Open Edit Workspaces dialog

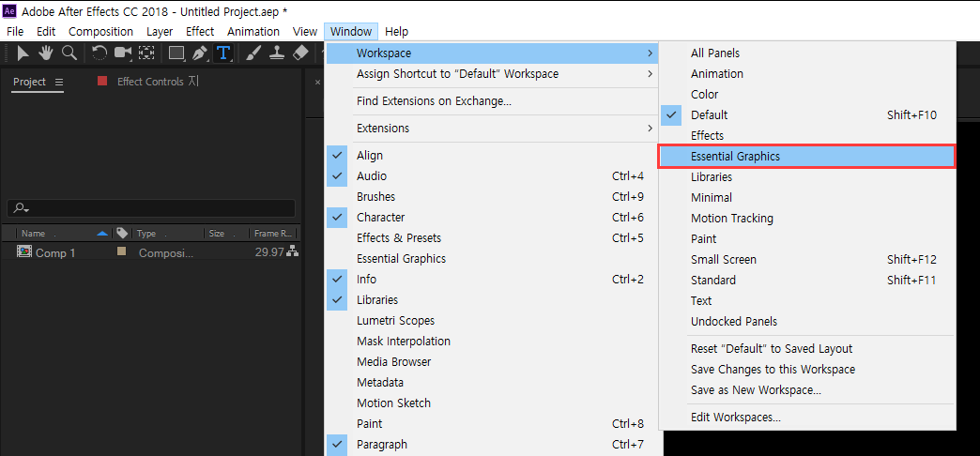coord(807,418)
